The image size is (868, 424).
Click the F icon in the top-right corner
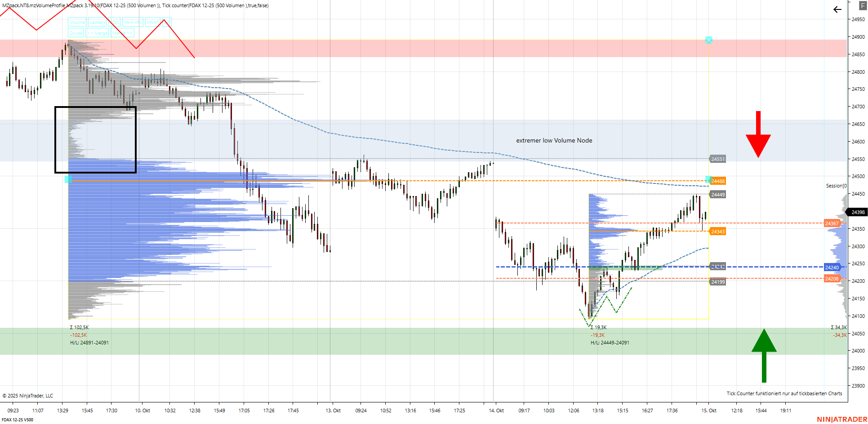pos(863,6)
